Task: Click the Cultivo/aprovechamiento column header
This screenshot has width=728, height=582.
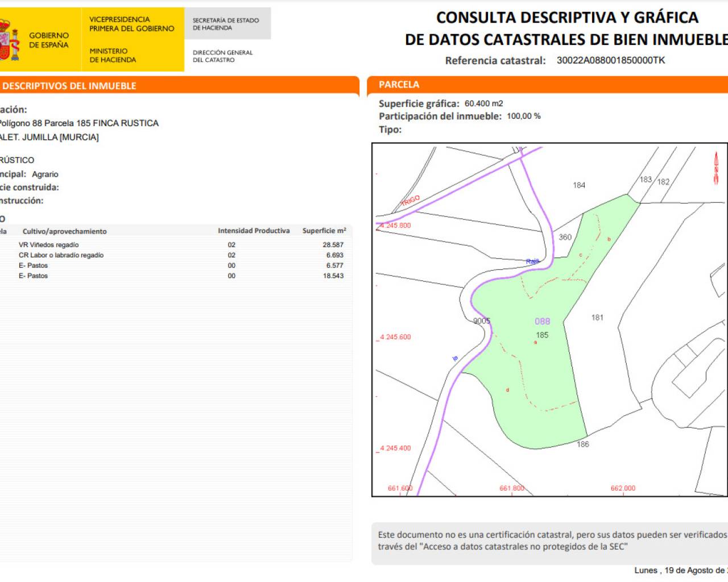Action: pyautogui.click(x=64, y=231)
